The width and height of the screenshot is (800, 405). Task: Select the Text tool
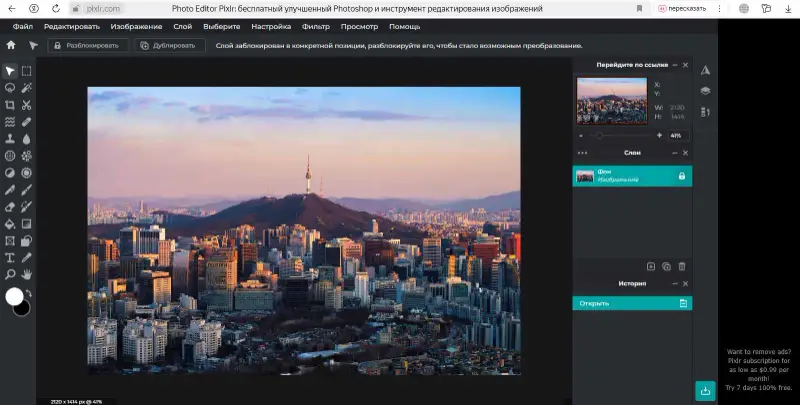[10, 258]
